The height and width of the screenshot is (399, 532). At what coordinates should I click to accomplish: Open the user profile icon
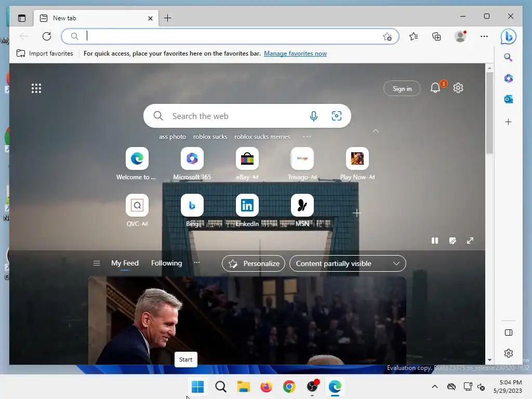pyautogui.click(x=460, y=36)
